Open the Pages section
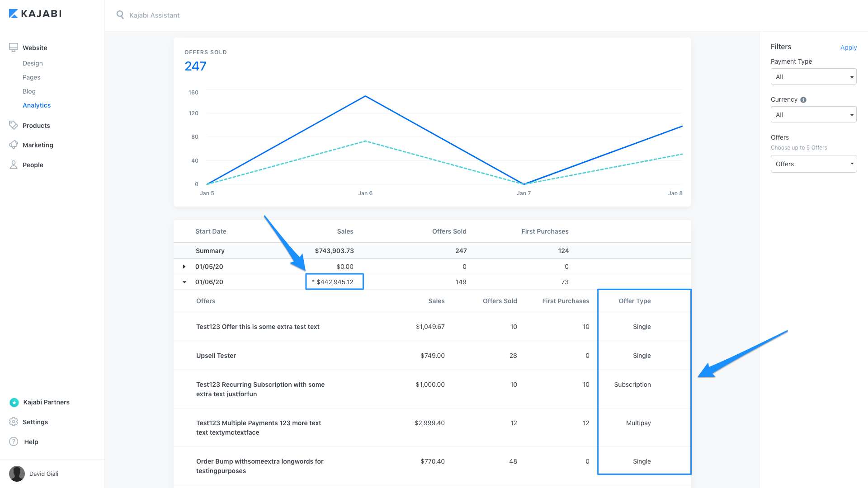Image resolution: width=868 pixels, height=488 pixels. tap(31, 77)
